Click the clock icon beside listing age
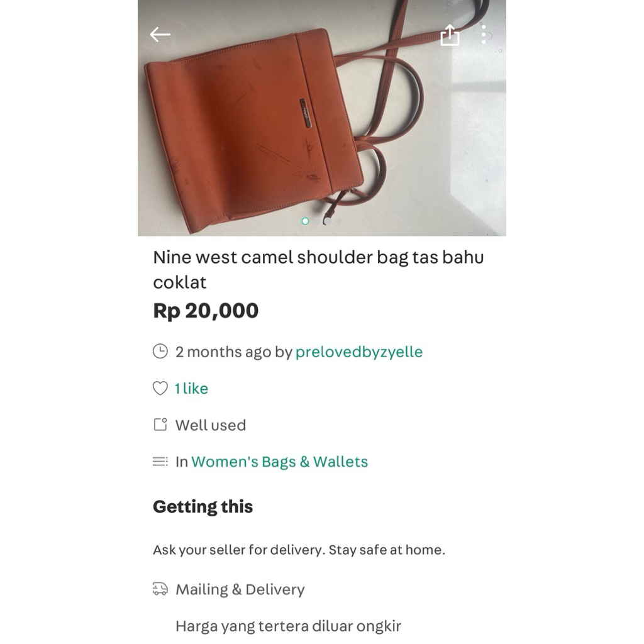Viewport: 644px width, 644px height. (x=160, y=352)
